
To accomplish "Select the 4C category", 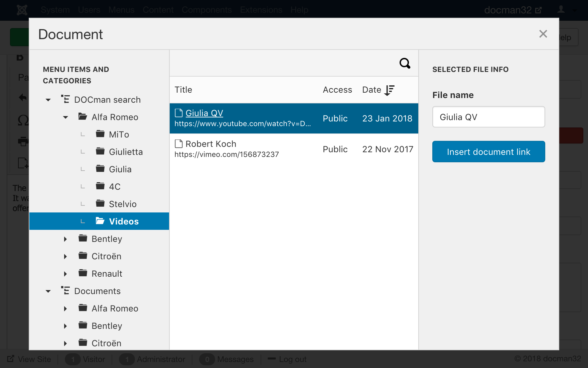I will point(115,187).
